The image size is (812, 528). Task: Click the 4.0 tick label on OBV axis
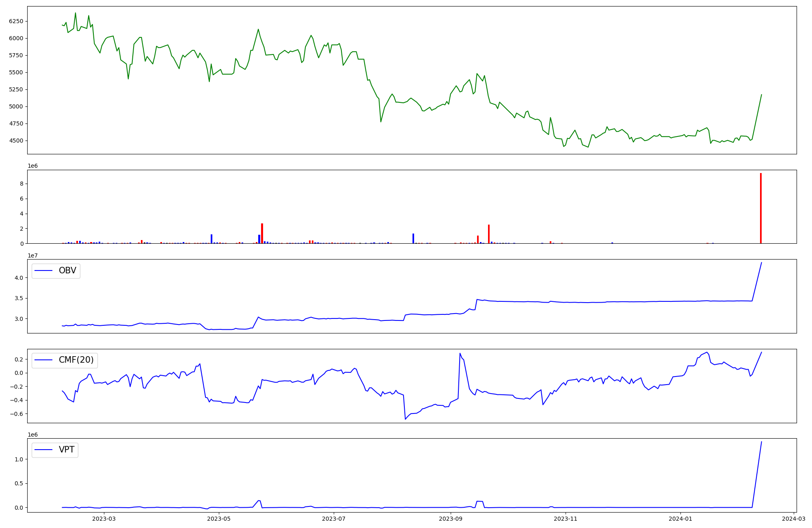tap(19, 278)
